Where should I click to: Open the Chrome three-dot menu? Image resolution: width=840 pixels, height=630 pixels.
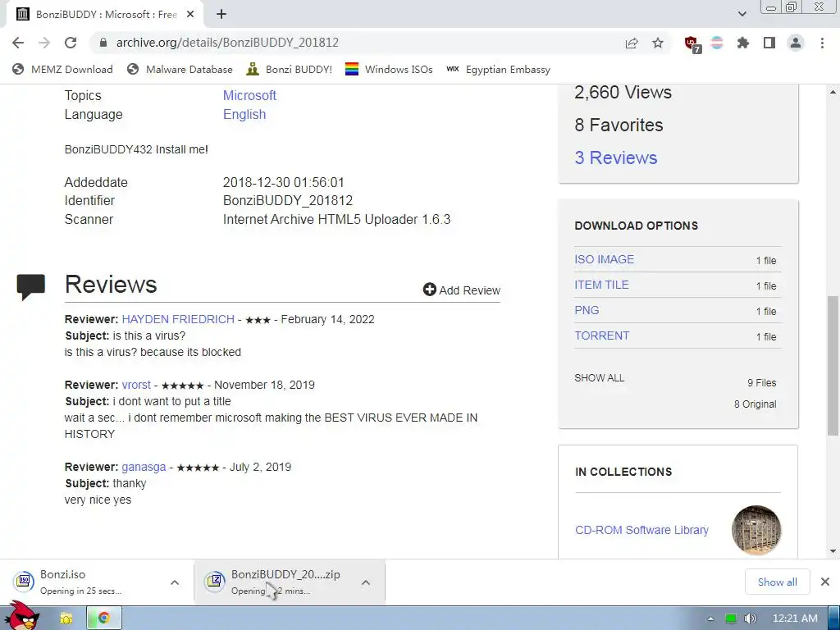[822, 43]
